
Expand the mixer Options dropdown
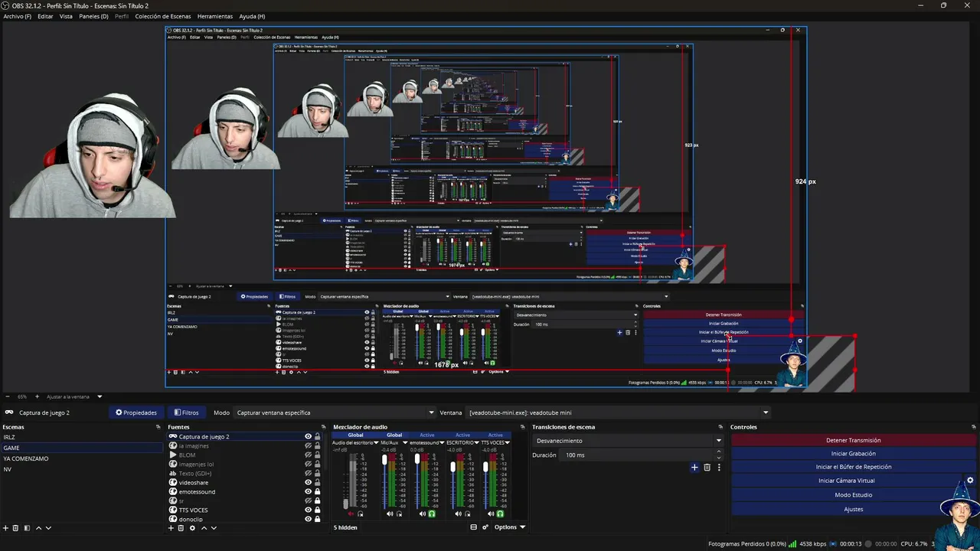pos(510,527)
